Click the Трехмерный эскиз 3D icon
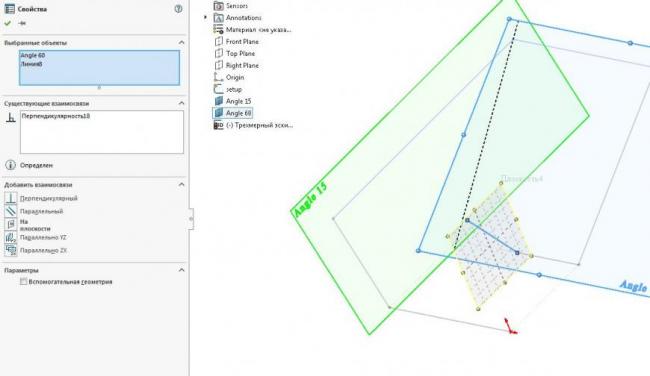 [218, 125]
